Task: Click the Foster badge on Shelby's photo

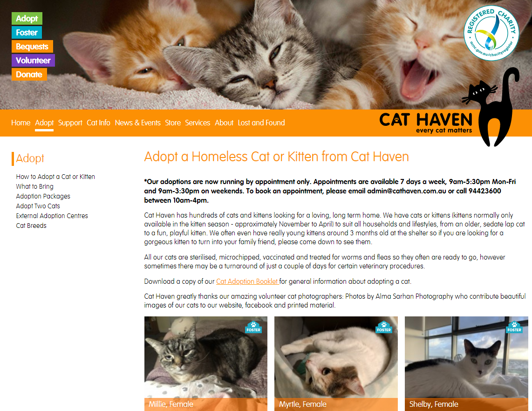Action: [514, 327]
